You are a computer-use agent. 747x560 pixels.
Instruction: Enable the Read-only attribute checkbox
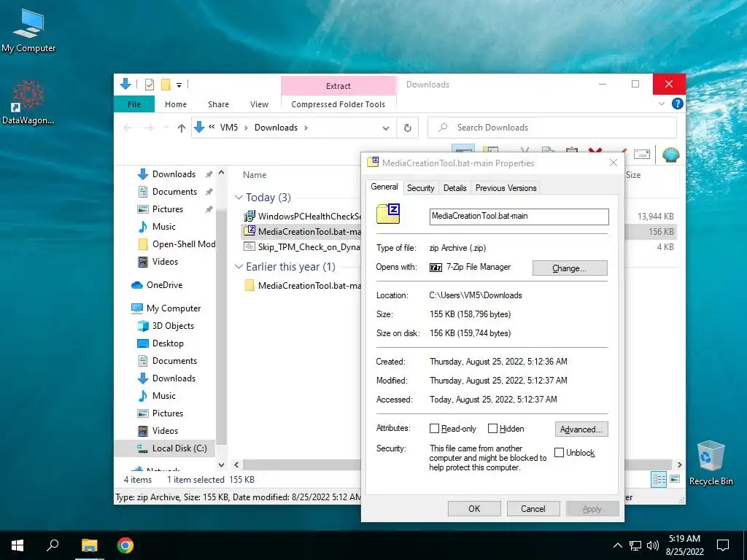[434, 429]
